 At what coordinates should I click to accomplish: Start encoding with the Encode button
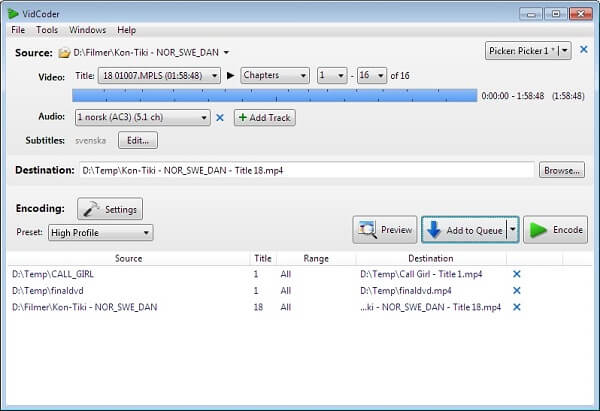tap(555, 230)
